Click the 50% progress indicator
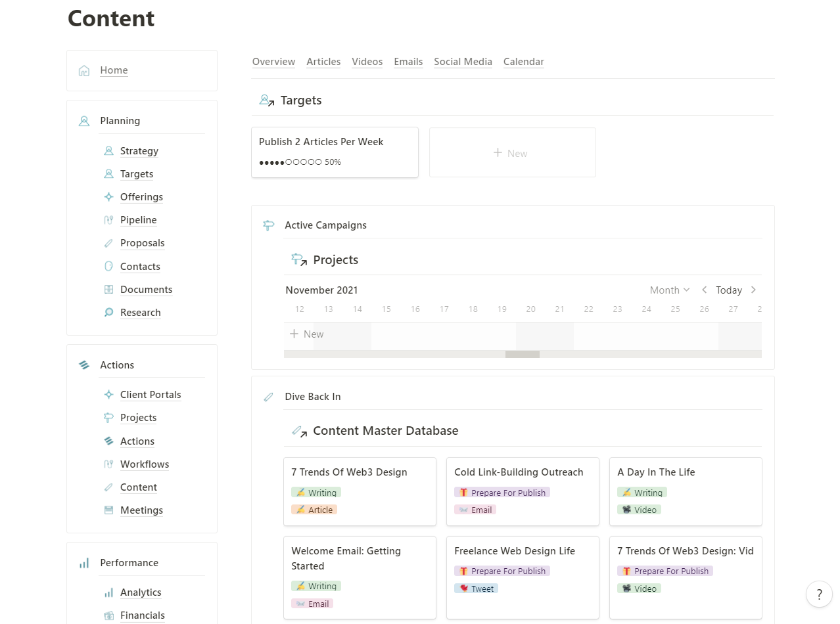The image size is (840, 624). pos(299,162)
